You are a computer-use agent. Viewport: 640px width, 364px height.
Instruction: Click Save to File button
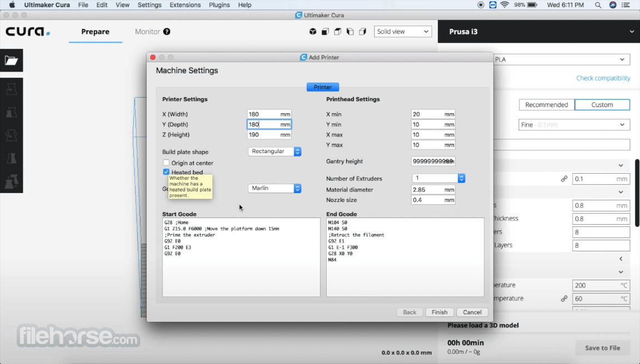point(602,348)
